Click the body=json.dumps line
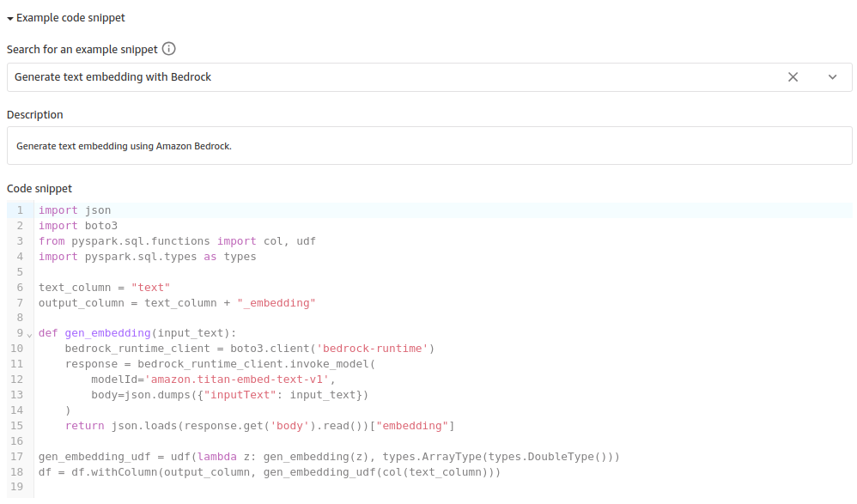This screenshot has height=504, width=857. (x=229, y=395)
